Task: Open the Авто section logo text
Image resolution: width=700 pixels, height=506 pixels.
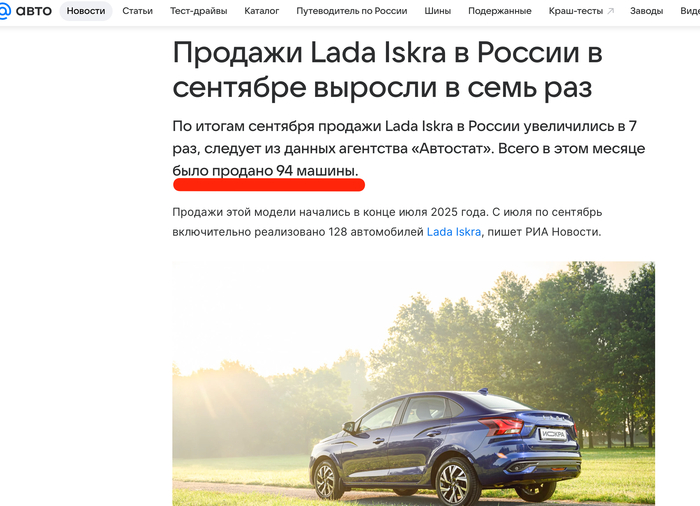Action: (x=33, y=11)
